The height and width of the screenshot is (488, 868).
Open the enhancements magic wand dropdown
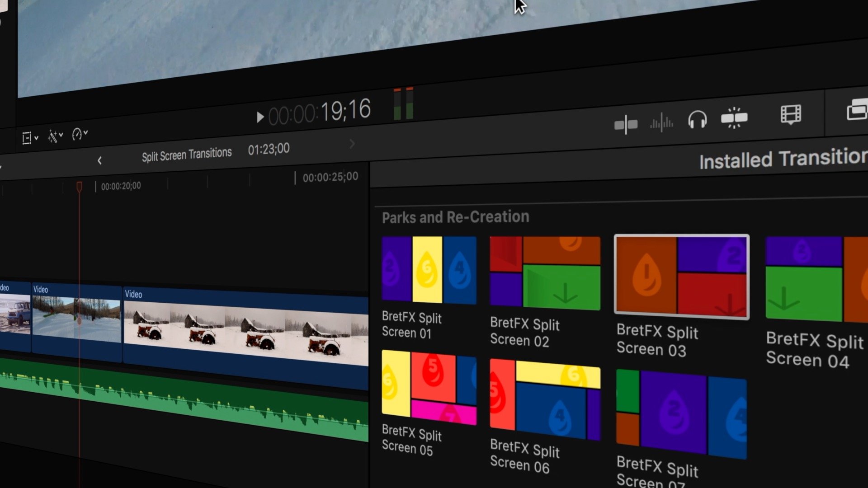point(55,136)
